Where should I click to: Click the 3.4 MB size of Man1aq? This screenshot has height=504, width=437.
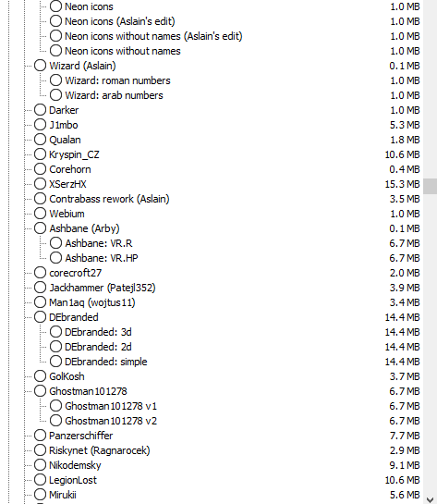(405, 302)
